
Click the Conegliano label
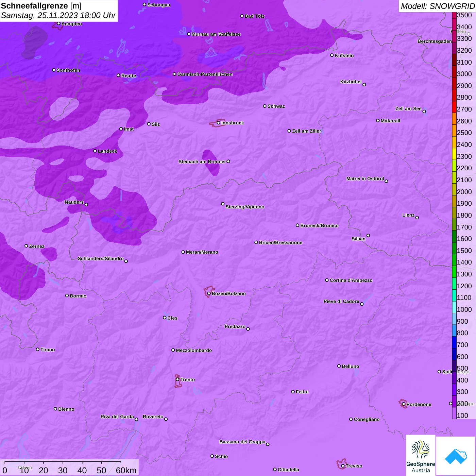367,419
